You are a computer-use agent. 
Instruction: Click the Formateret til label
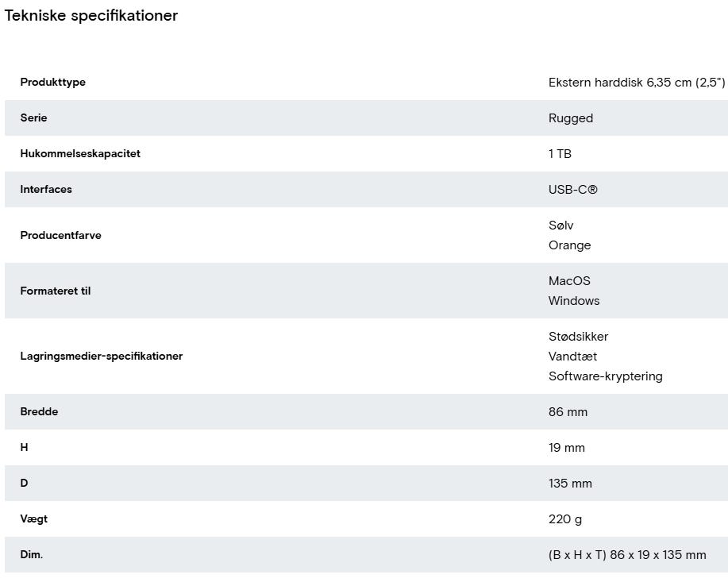coord(56,291)
